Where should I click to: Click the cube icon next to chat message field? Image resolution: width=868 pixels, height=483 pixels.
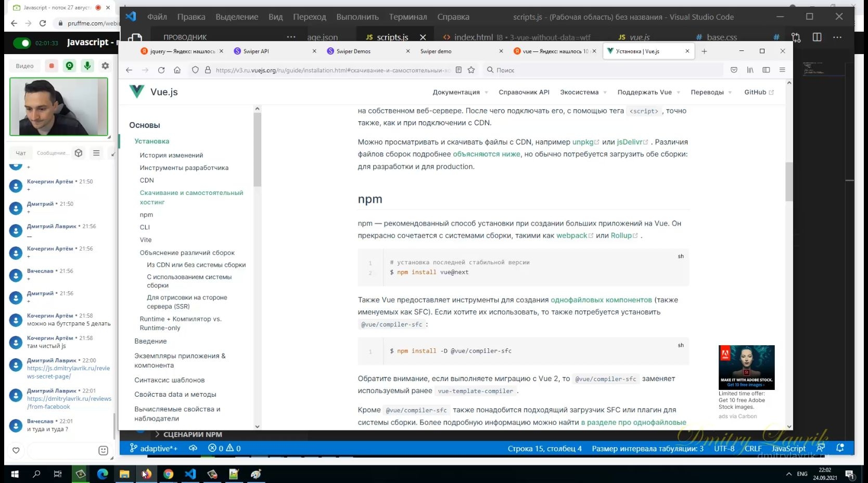coord(79,153)
